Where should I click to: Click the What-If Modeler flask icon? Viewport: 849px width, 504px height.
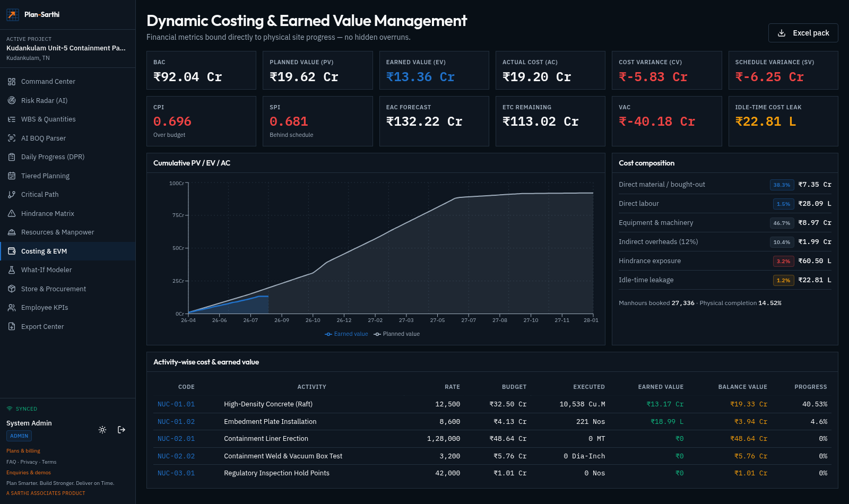click(x=12, y=270)
